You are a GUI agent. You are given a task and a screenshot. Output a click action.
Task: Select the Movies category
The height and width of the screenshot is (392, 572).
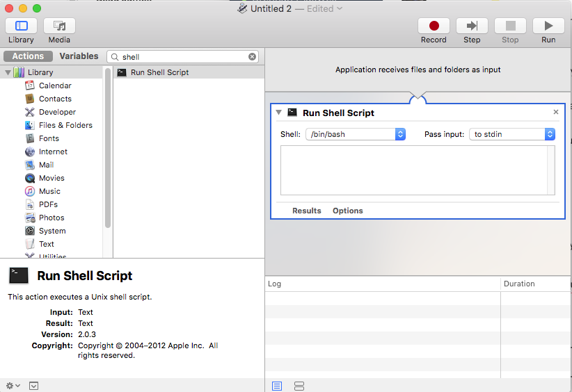tap(51, 178)
